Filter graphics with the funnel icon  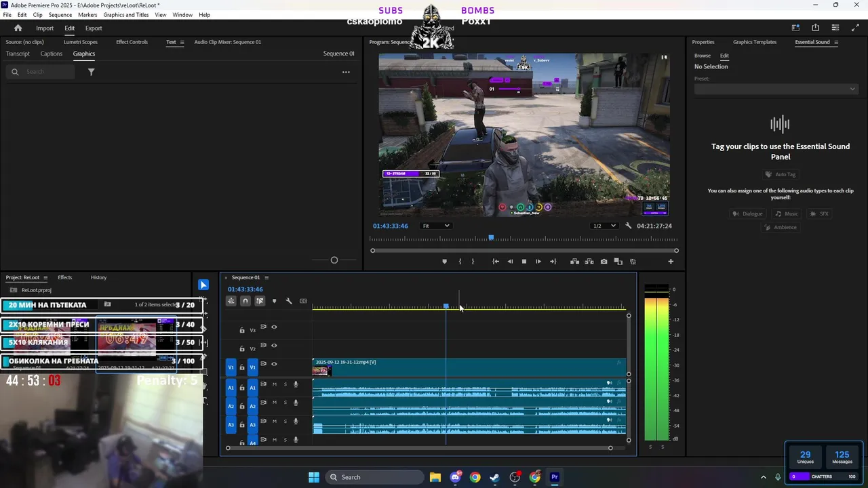(x=91, y=72)
